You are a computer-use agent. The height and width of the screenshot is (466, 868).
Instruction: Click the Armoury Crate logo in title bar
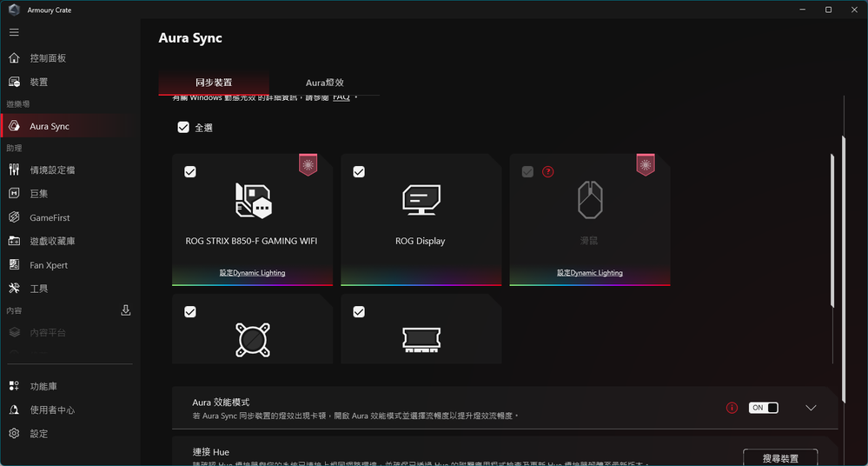point(15,10)
